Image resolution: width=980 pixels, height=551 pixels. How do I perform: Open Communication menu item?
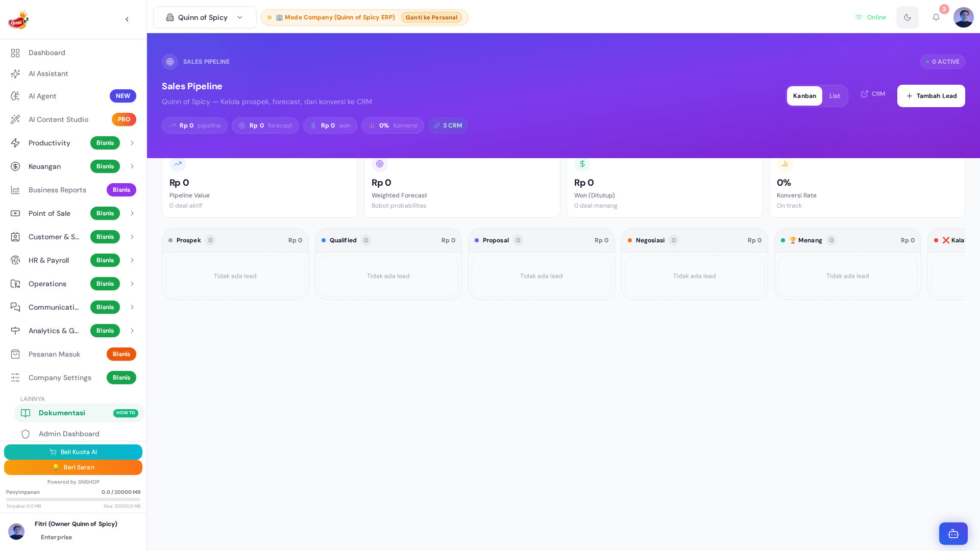[x=73, y=307]
